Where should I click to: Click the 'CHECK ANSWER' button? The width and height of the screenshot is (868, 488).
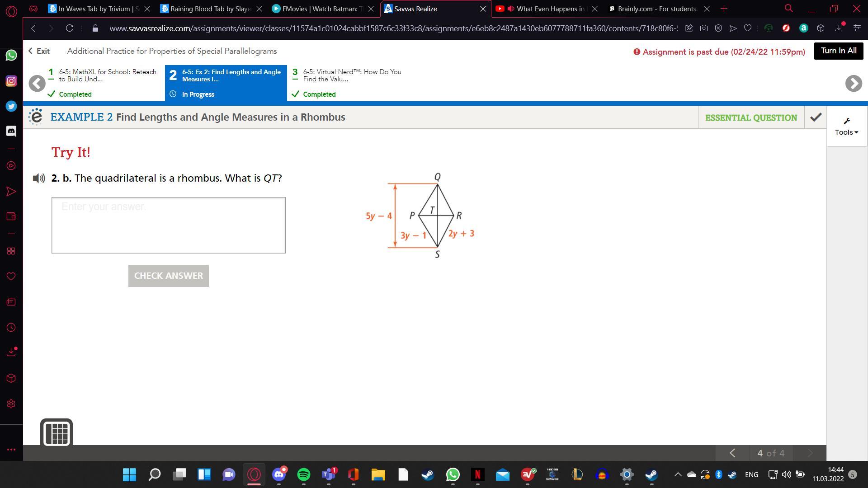[x=168, y=275]
